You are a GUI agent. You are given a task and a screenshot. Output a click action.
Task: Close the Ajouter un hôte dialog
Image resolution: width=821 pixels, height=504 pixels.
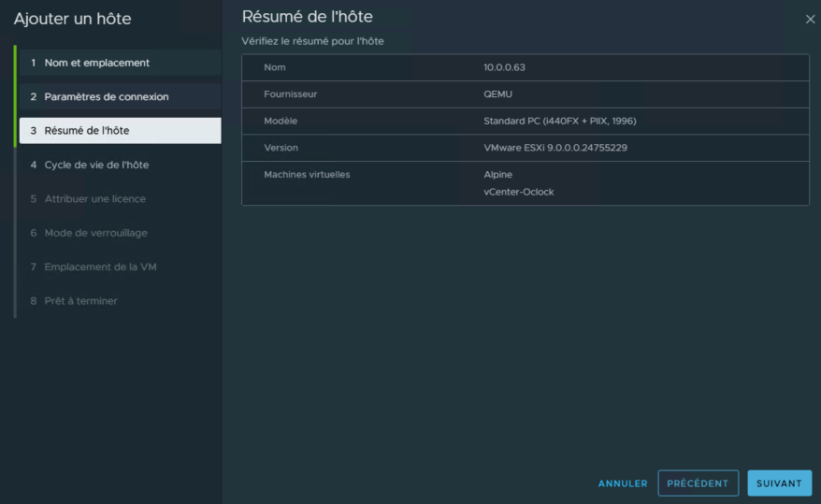(810, 19)
